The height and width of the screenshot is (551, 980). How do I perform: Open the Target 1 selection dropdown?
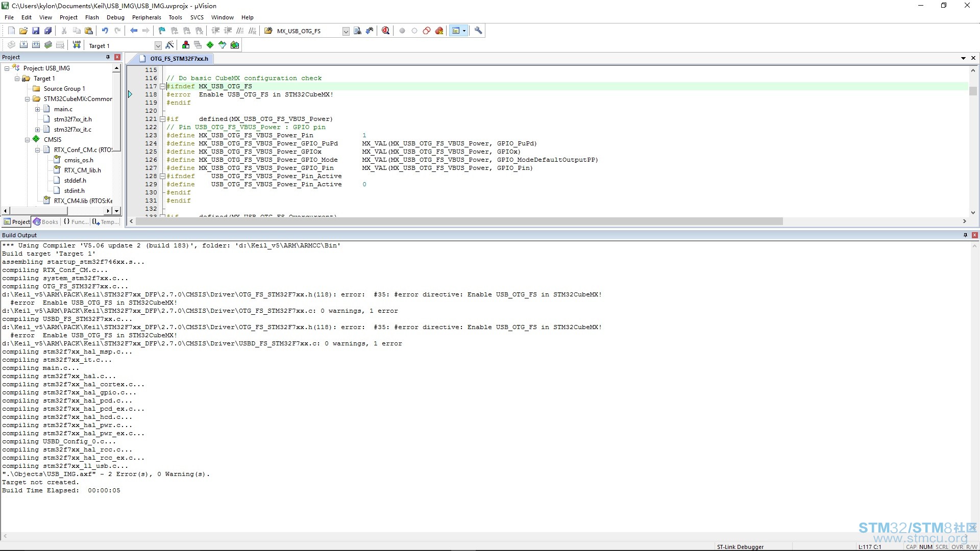158,45
